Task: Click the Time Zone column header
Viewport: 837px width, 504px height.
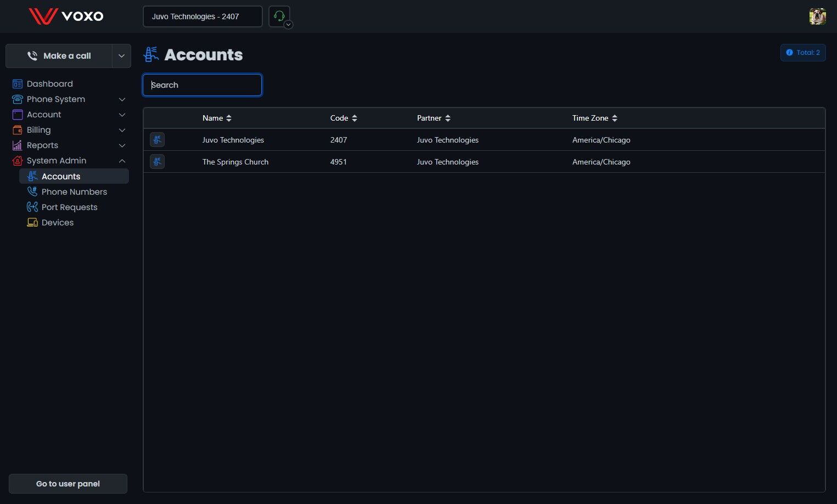Action: [591, 118]
